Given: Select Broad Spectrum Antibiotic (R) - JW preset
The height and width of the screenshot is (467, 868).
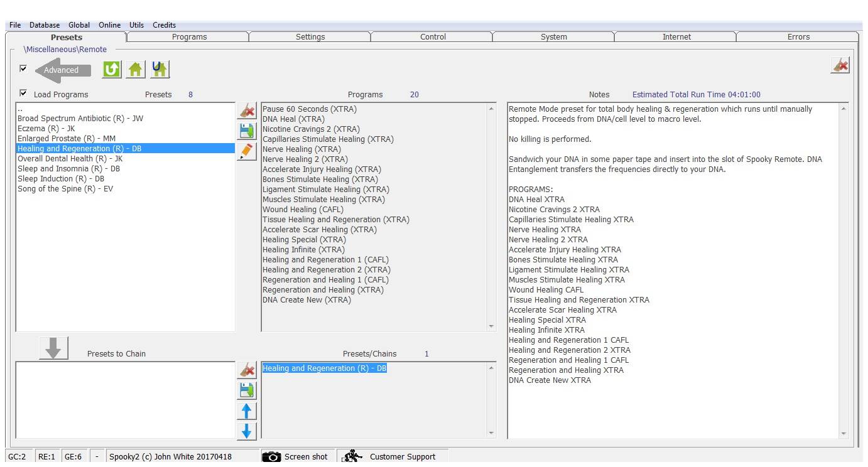Looking at the screenshot, I should (125, 119).
